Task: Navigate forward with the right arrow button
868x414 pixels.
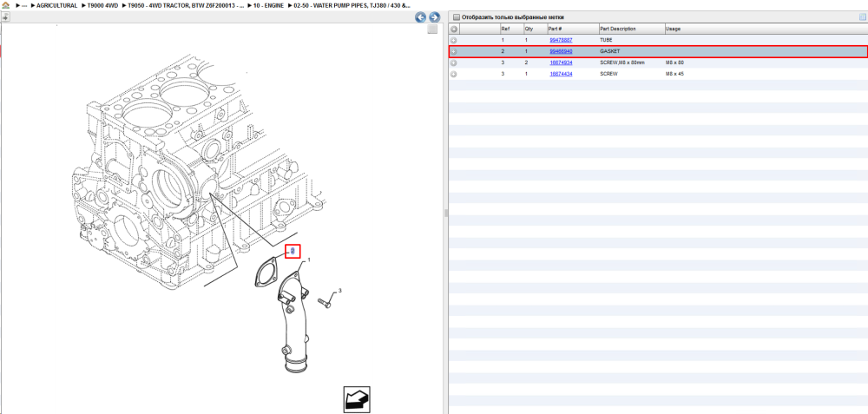Action: pos(435,17)
